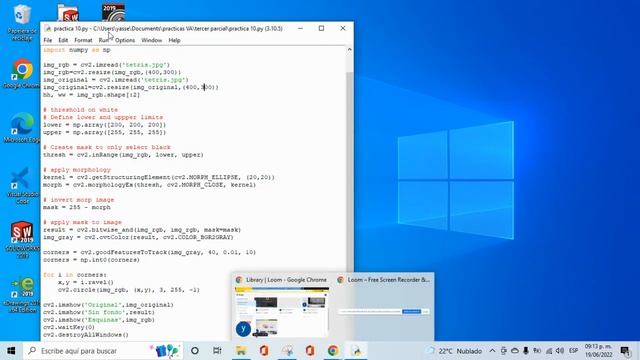Open the Windows Start menu
Viewport: 640px width, 360px height.
tap(11, 351)
